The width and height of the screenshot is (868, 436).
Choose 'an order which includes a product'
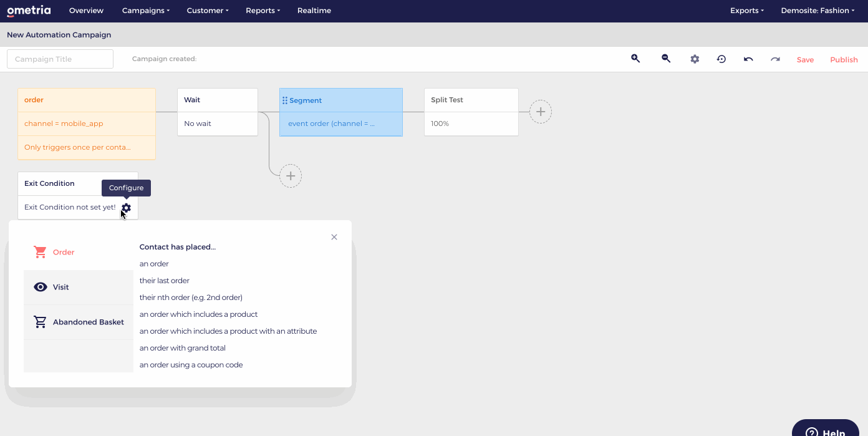[198, 314]
